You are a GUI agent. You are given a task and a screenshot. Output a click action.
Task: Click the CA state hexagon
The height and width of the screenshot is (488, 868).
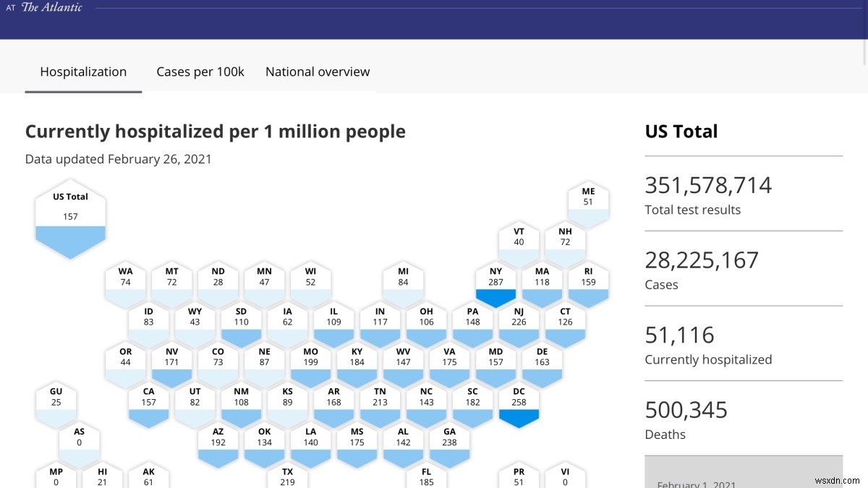[x=148, y=398]
